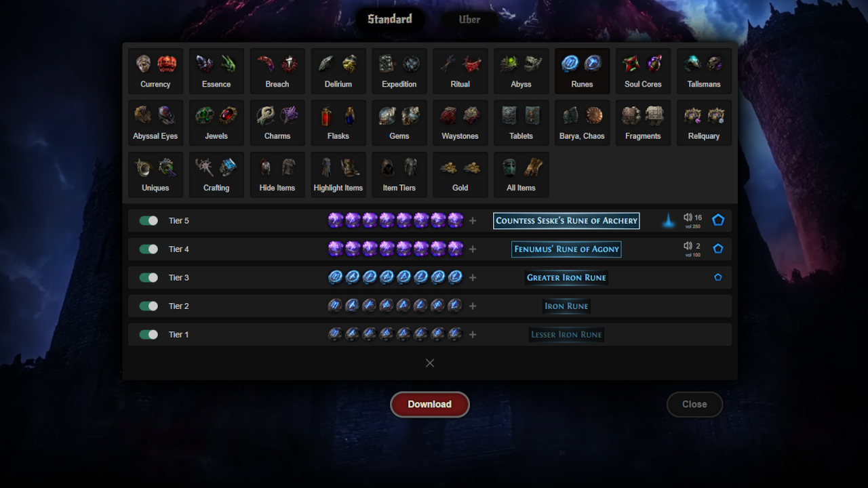This screenshot has width=868, height=488.
Task: Click the plus next to Tier 2 runes
Action: click(x=473, y=306)
